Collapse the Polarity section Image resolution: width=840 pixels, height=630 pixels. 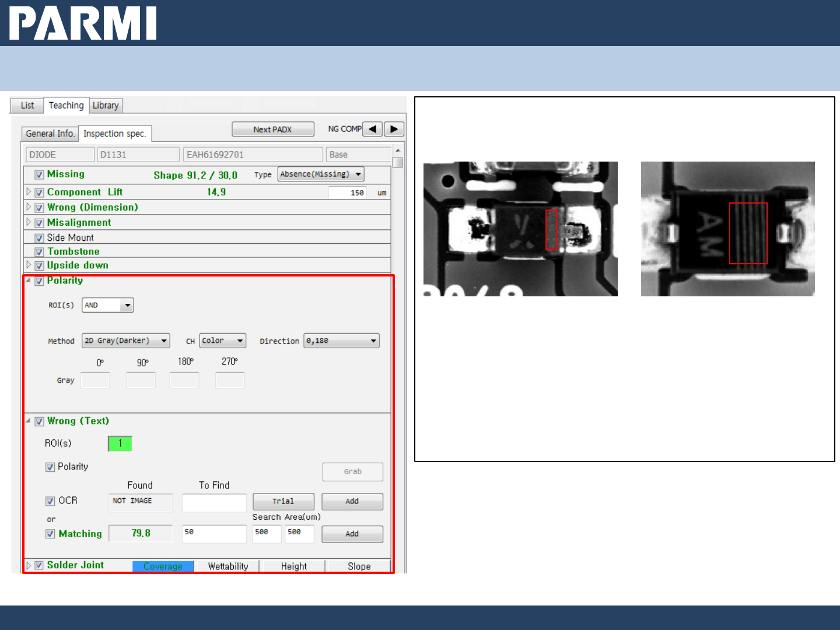pos(28,280)
